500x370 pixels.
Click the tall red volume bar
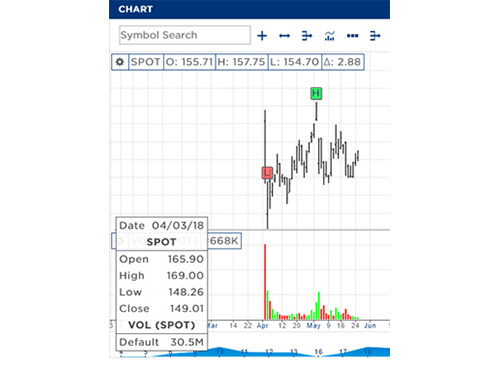click(265, 282)
